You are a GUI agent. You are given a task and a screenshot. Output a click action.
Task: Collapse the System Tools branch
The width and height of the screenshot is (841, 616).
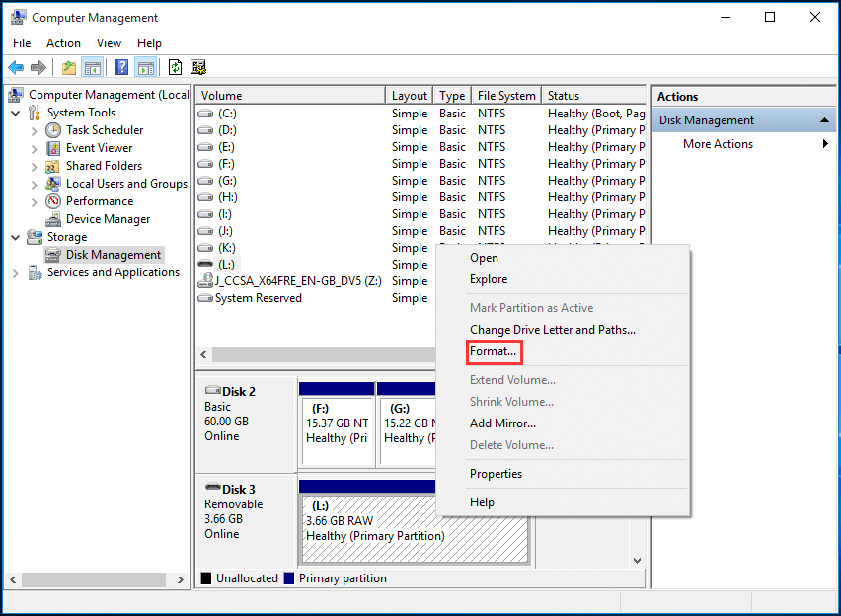tap(14, 112)
